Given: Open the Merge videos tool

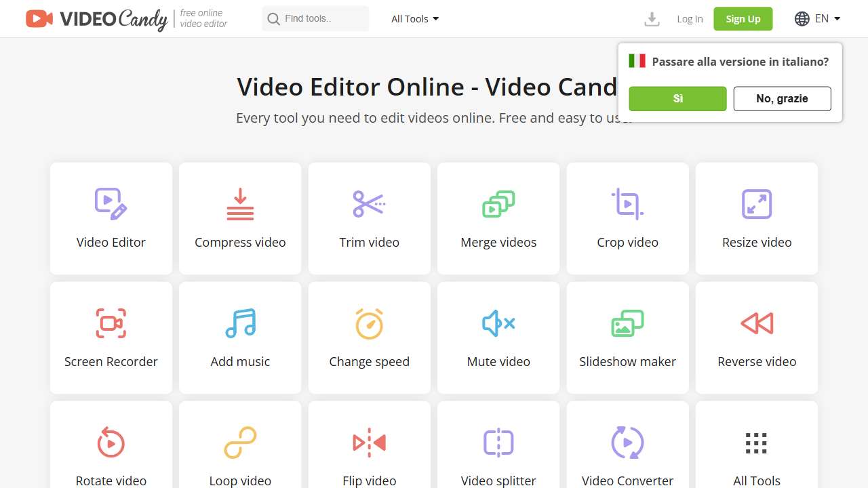Looking at the screenshot, I should pos(498,218).
